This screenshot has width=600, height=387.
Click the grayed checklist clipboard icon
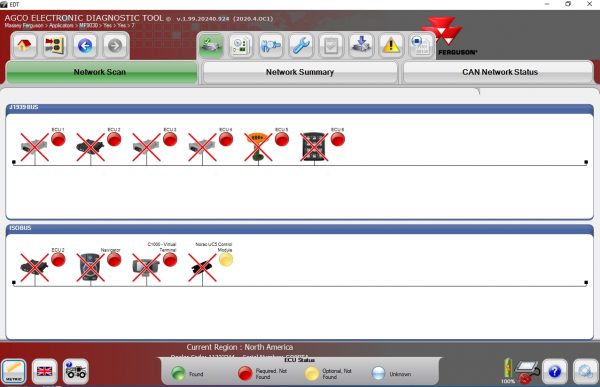(x=331, y=46)
